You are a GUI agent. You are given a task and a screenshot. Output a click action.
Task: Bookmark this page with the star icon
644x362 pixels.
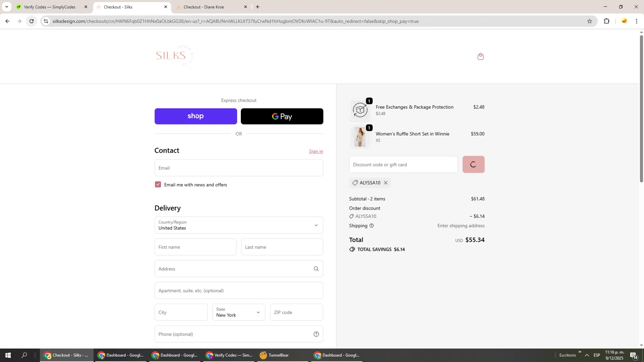click(589, 21)
